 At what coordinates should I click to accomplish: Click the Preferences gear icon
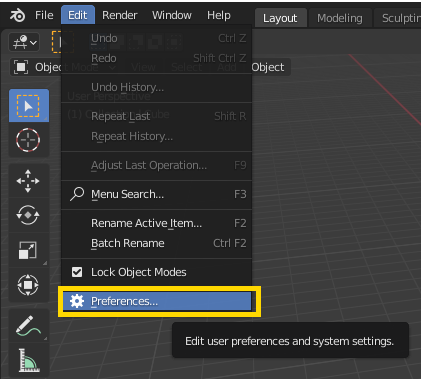tap(77, 301)
